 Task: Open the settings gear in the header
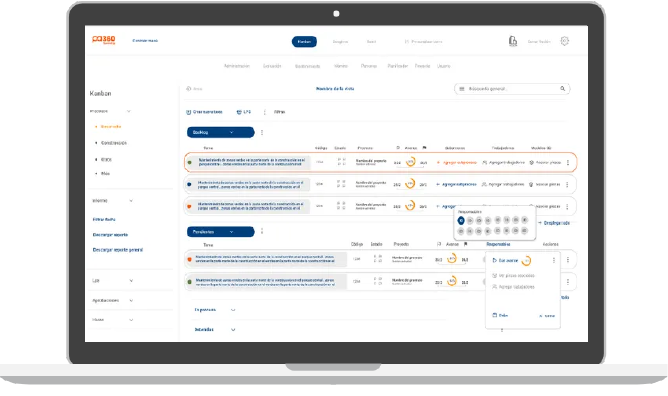[x=564, y=41]
